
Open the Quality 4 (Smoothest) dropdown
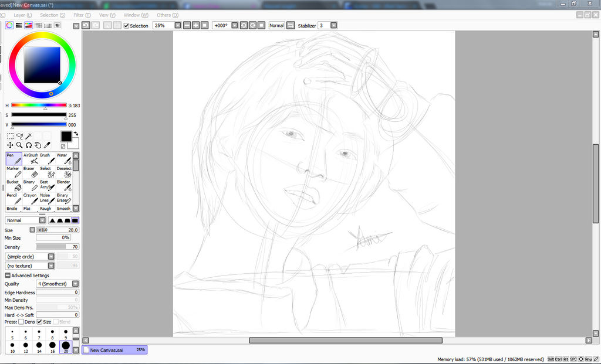point(75,284)
